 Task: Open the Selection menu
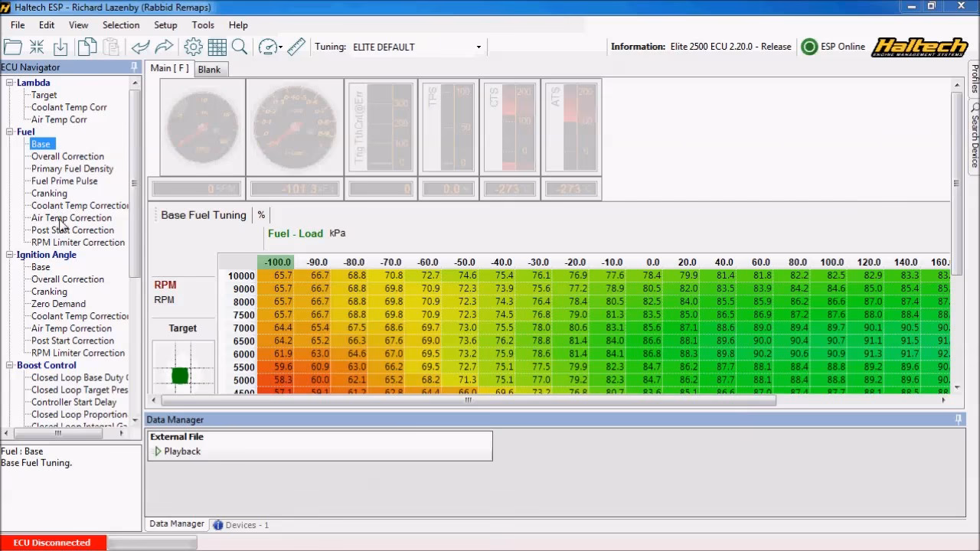(121, 25)
